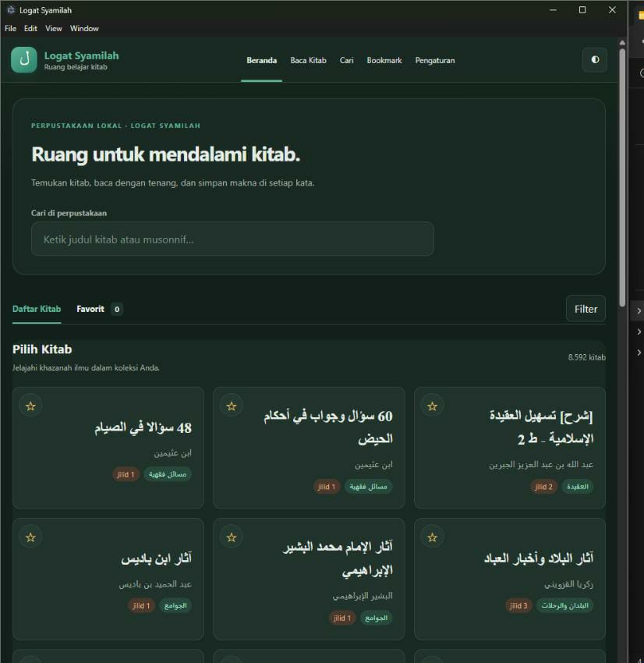Maximize the Logat Syamilah window
The image size is (644, 663).
pyautogui.click(x=582, y=9)
